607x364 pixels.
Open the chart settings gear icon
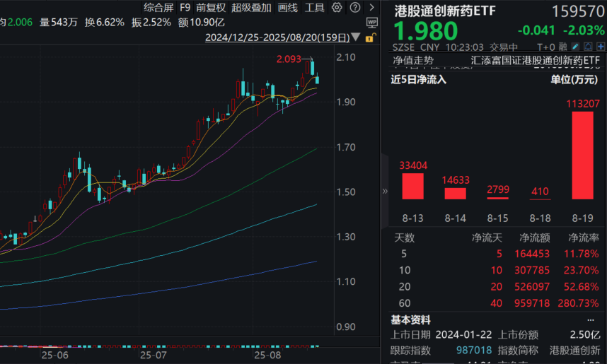coord(336,8)
